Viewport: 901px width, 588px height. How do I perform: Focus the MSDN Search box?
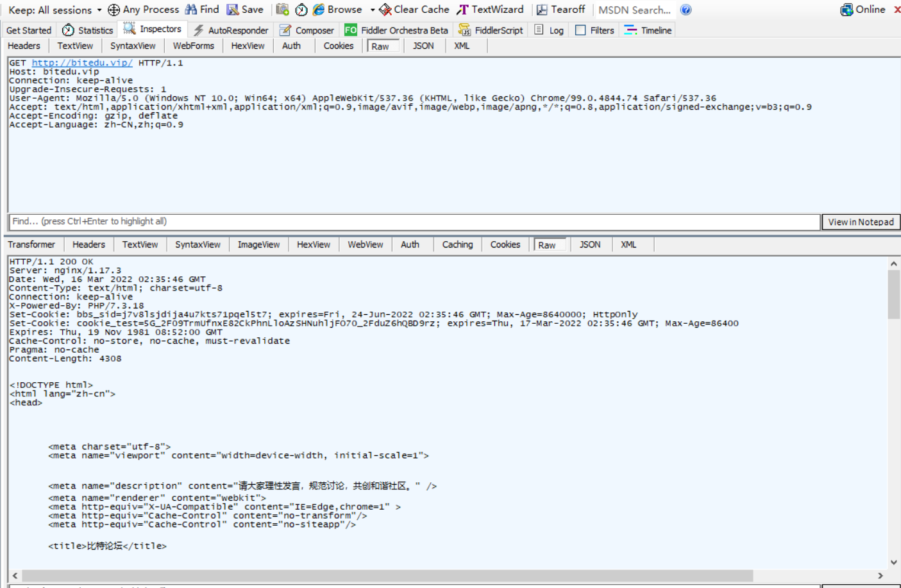[x=634, y=10]
